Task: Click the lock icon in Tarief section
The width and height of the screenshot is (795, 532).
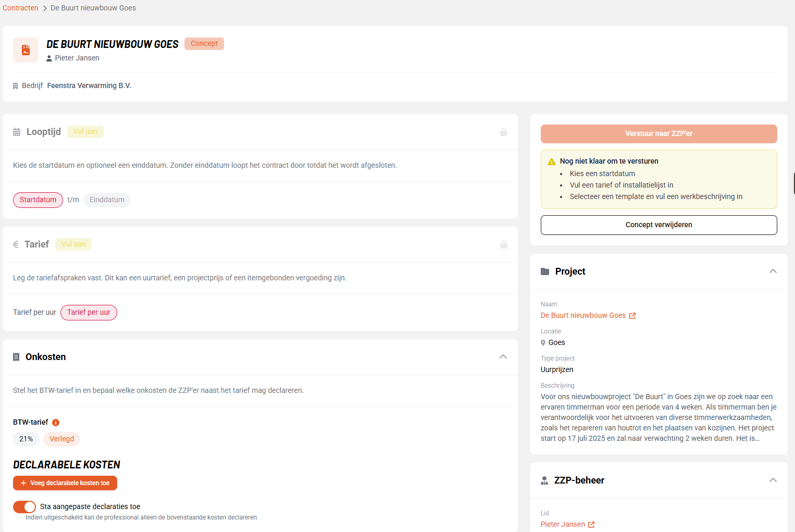Action: tap(504, 244)
